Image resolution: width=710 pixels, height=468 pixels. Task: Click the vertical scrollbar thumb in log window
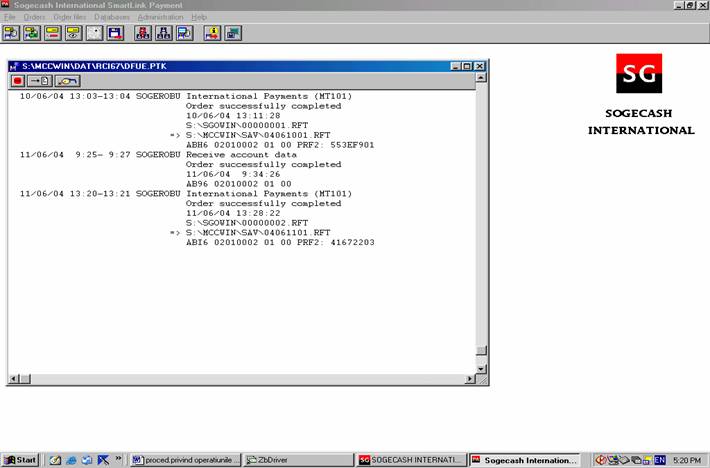click(x=481, y=351)
